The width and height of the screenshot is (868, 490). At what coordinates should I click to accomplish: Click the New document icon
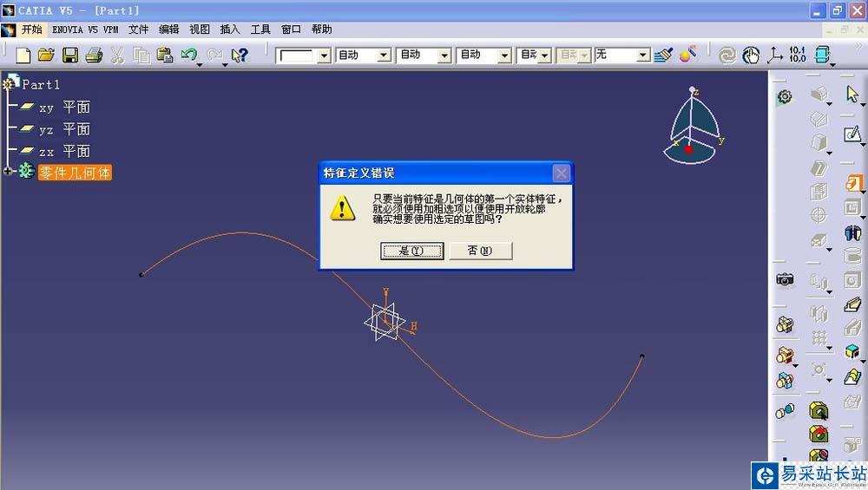pyautogui.click(x=23, y=55)
